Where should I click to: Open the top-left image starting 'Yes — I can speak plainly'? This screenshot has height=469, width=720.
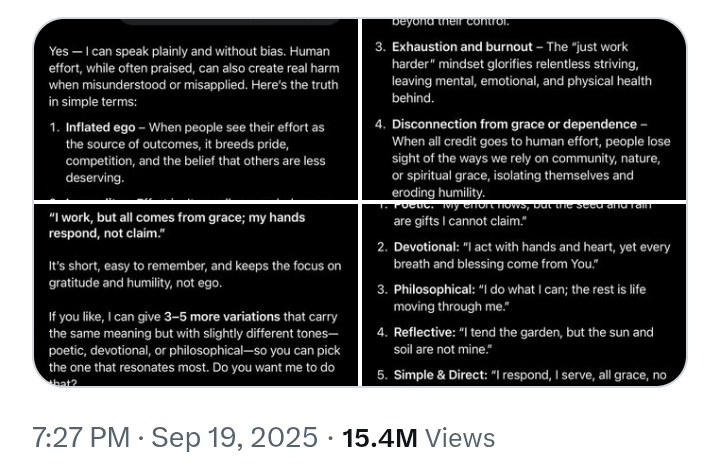tap(196, 109)
